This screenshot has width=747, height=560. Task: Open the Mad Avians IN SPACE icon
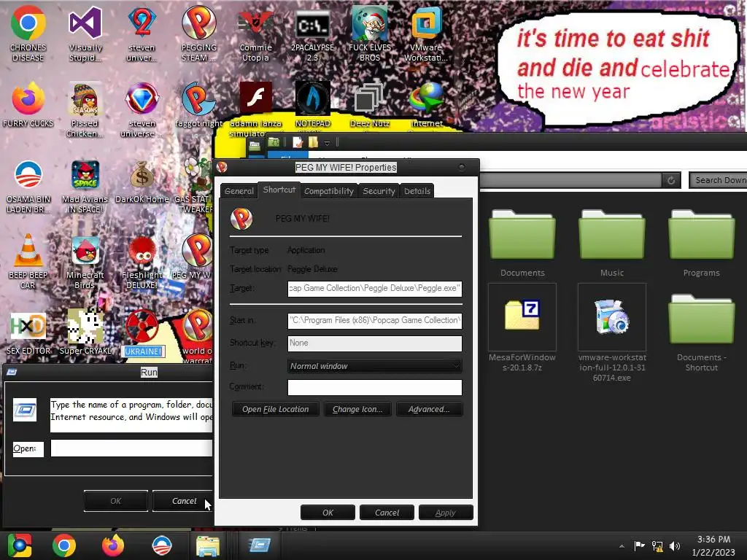(x=85, y=186)
